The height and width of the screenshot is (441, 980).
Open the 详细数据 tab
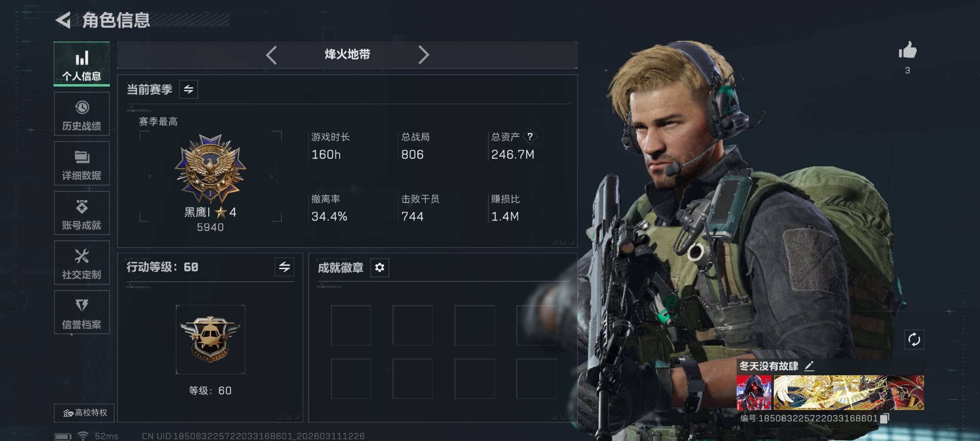click(x=82, y=163)
